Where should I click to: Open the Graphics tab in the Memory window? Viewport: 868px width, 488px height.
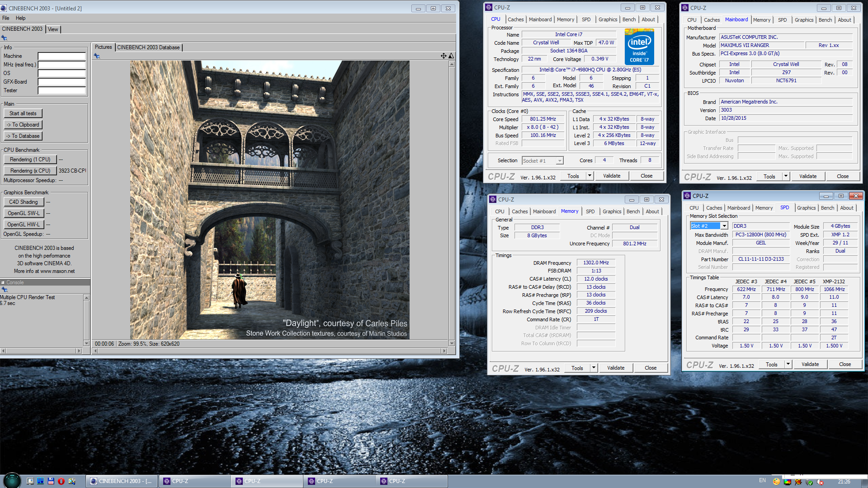pos(612,211)
